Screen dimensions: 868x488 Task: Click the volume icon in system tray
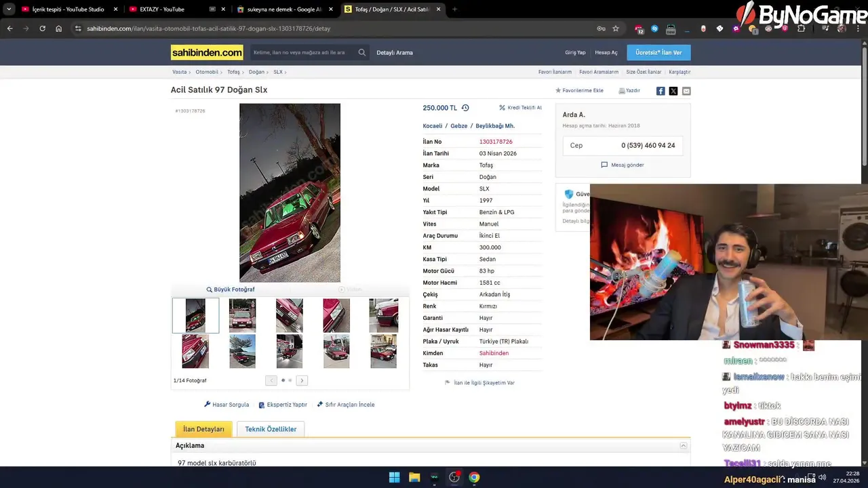click(x=822, y=477)
